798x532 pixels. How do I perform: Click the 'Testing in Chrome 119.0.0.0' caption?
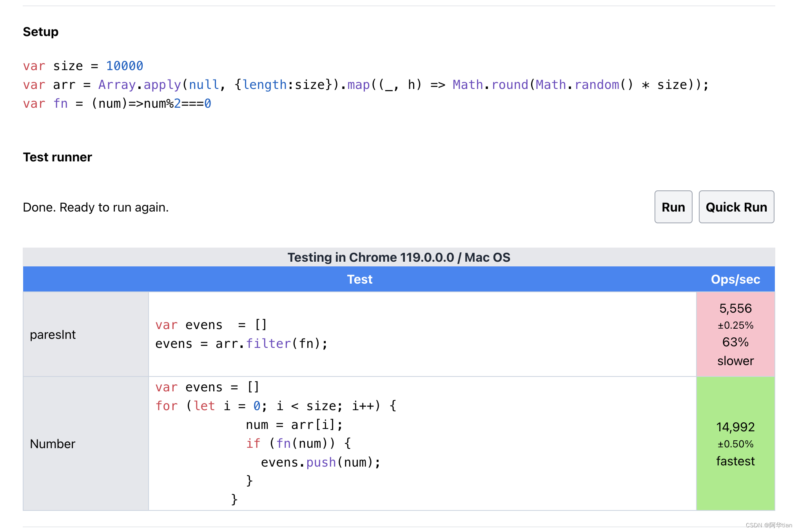coord(399,257)
